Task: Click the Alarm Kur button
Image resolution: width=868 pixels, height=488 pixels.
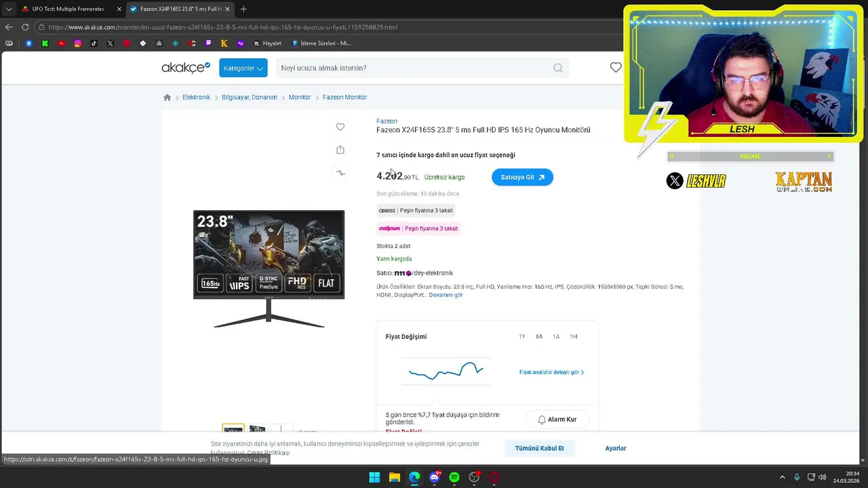Action: click(557, 420)
